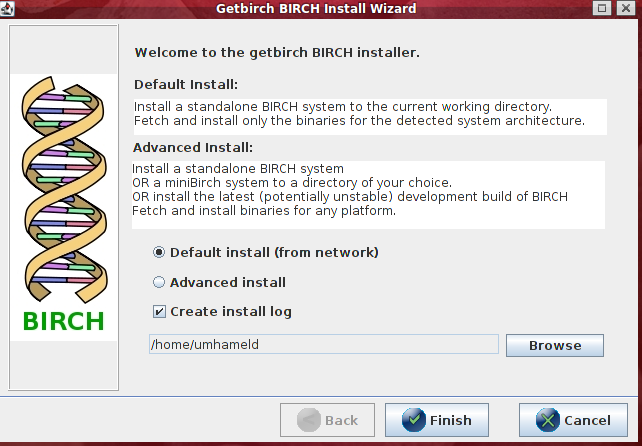
Task: Click the Advanced Install description text box
Action: click(x=369, y=189)
